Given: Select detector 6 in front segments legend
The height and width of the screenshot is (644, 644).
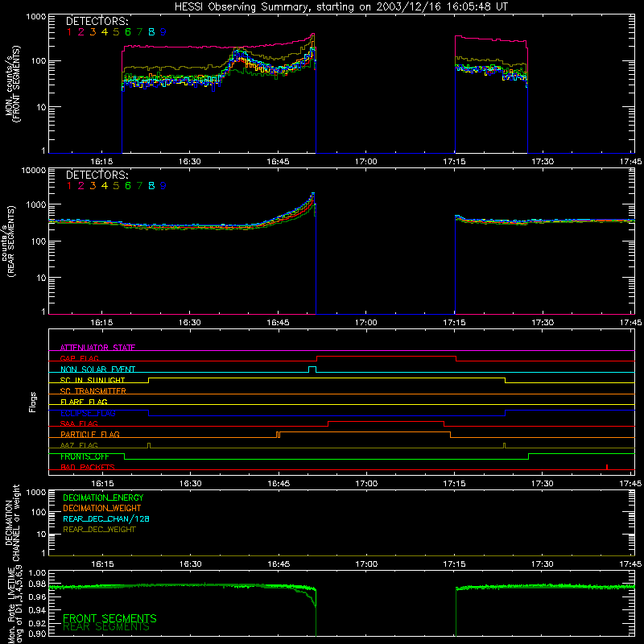Looking at the screenshot, I should coord(128,31).
